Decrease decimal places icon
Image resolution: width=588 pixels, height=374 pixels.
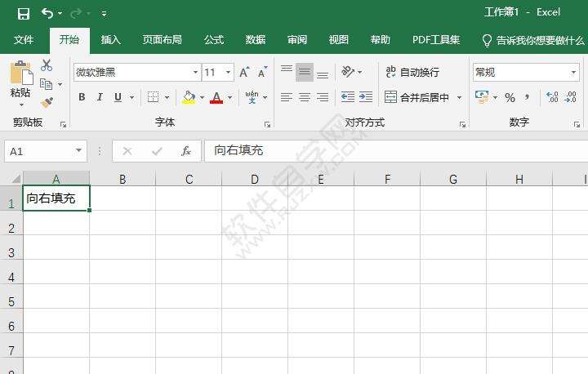571,97
